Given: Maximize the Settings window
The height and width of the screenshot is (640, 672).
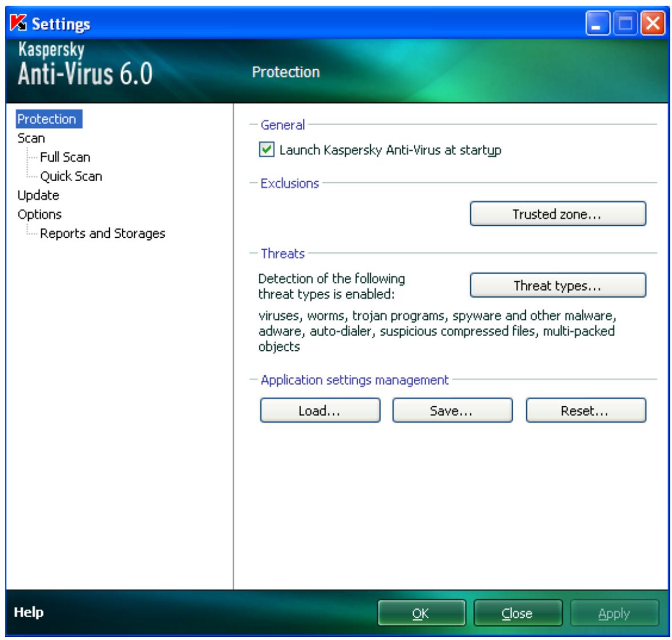Looking at the screenshot, I should click(x=625, y=23).
